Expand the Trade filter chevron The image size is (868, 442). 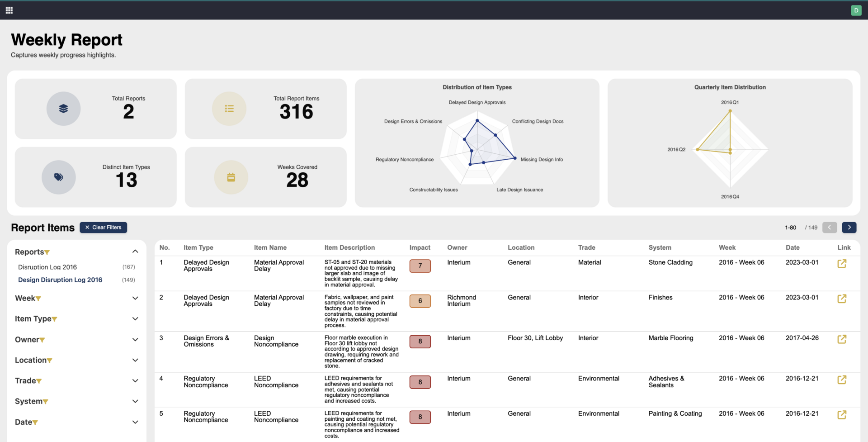135,381
